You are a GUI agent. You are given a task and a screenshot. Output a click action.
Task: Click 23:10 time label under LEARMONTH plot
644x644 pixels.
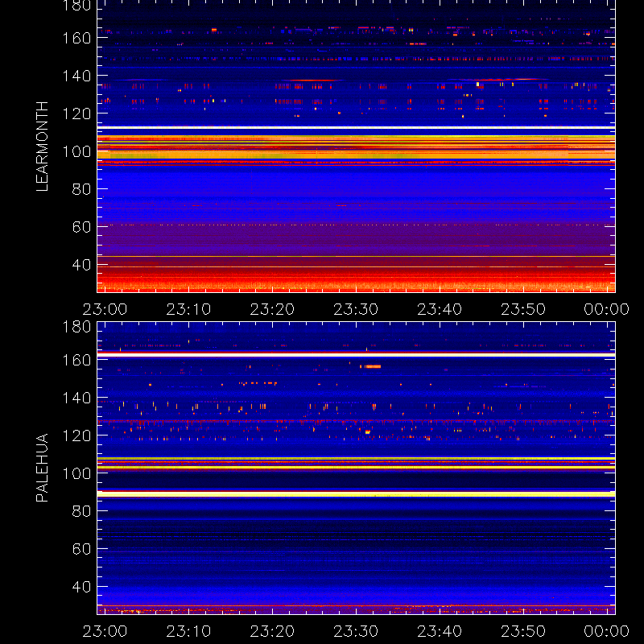(x=188, y=309)
